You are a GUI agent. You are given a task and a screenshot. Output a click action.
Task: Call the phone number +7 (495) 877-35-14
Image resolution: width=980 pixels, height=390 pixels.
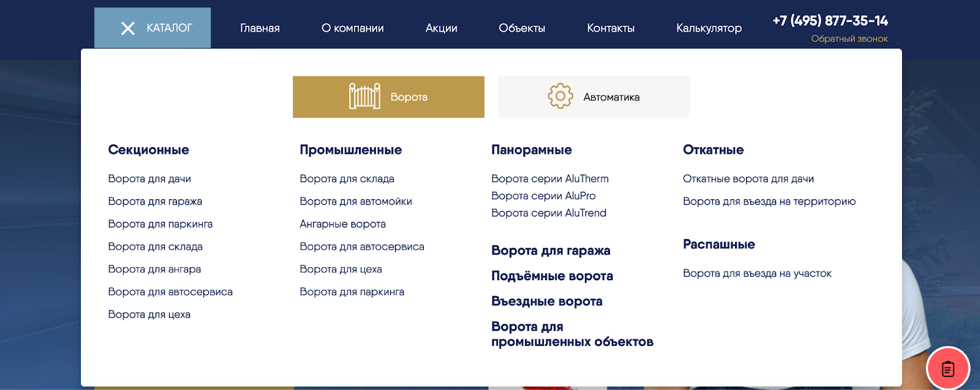coord(830,21)
